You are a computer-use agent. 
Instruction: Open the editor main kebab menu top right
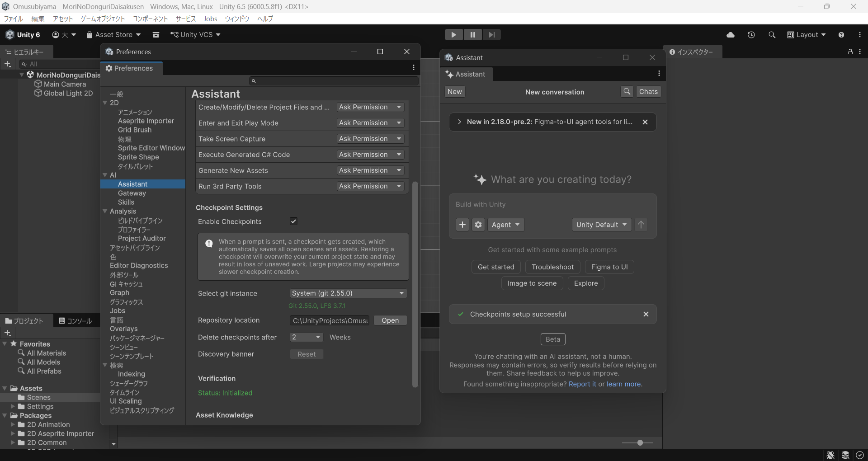(x=860, y=35)
